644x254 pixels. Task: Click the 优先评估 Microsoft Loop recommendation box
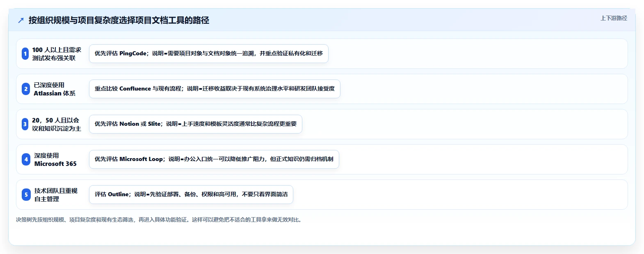[x=214, y=159]
